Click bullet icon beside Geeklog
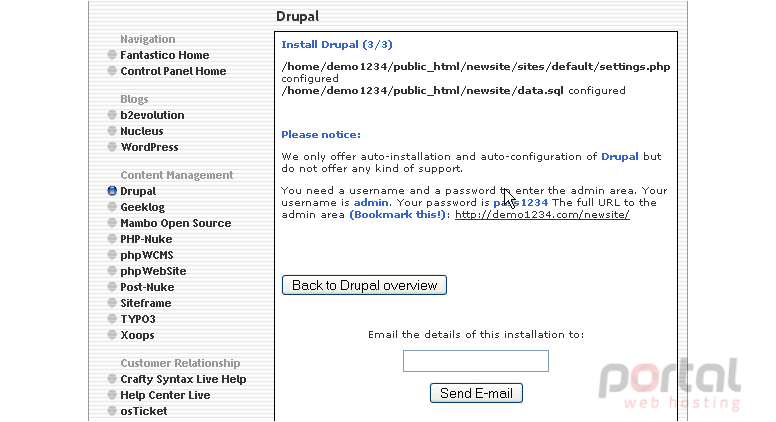The height and width of the screenshot is (422, 776). pyautogui.click(x=112, y=207)
